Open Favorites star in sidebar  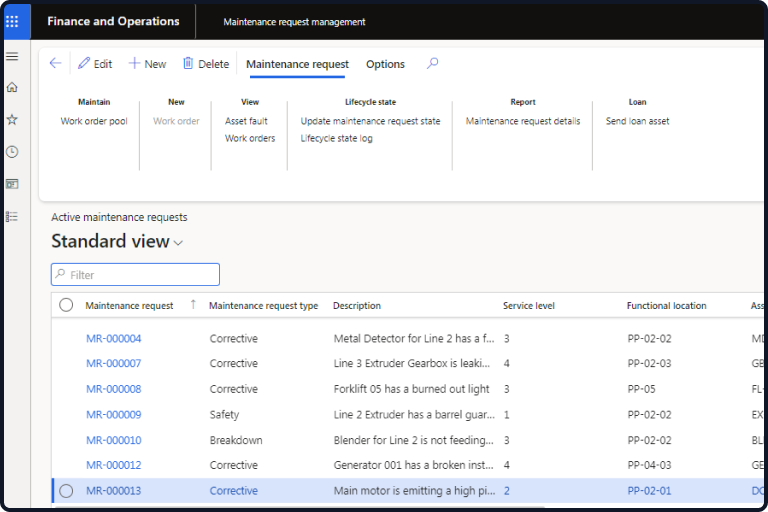pos(12,119)
